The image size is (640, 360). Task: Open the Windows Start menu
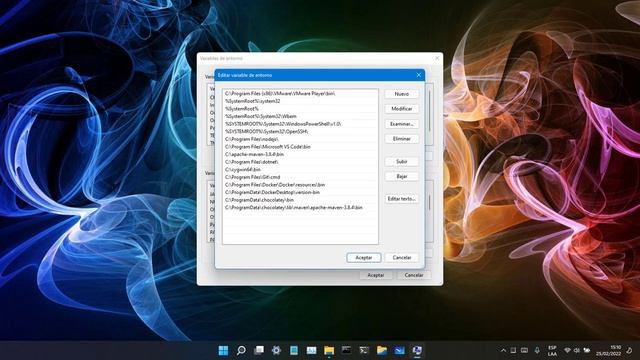[x=223, y=350]
